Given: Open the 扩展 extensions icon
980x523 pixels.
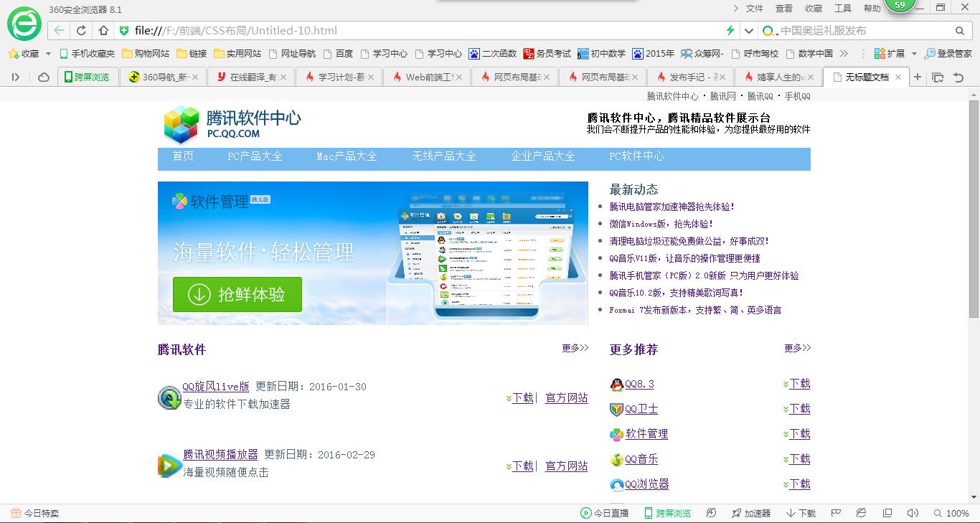Looking at the screenshot, I should point(890,53).
